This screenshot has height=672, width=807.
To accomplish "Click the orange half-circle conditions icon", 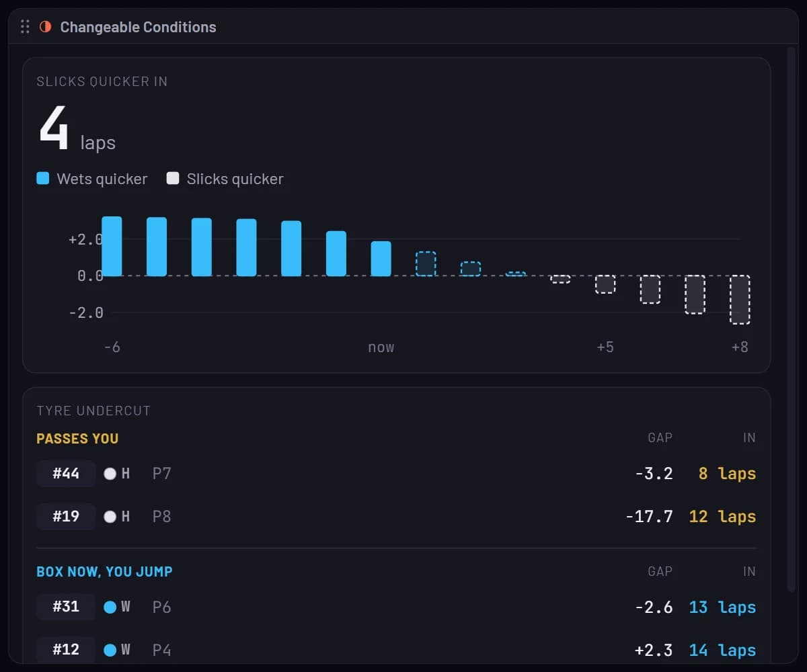I will point(46,27).
